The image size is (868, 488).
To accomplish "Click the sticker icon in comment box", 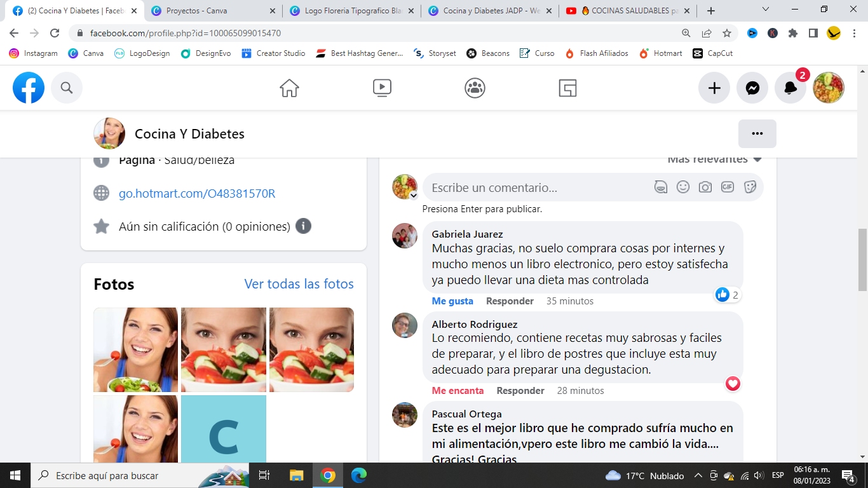I will (x=750, y=187).
